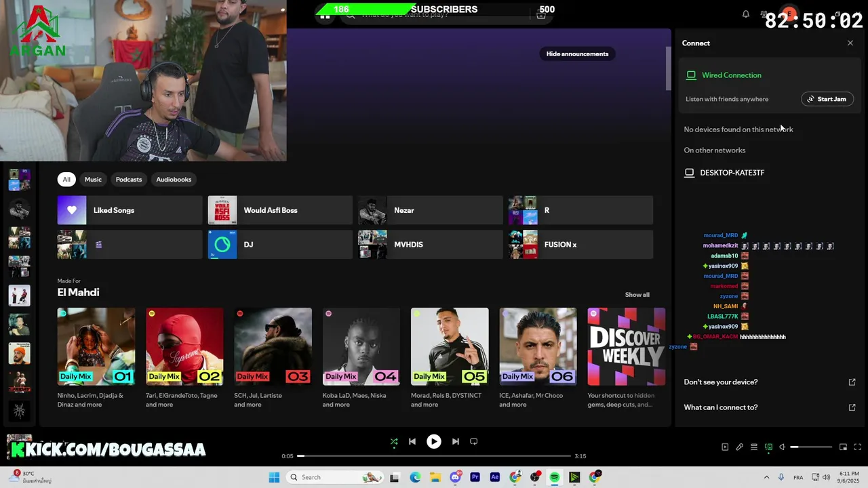Image resolution: width=868 pixels, height=488 pixels.
Task: Open the Queue icon
Action: click(x=753, y=447)
